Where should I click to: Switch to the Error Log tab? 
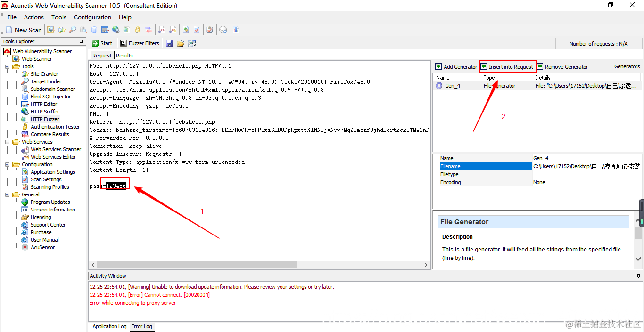(141, 326)
